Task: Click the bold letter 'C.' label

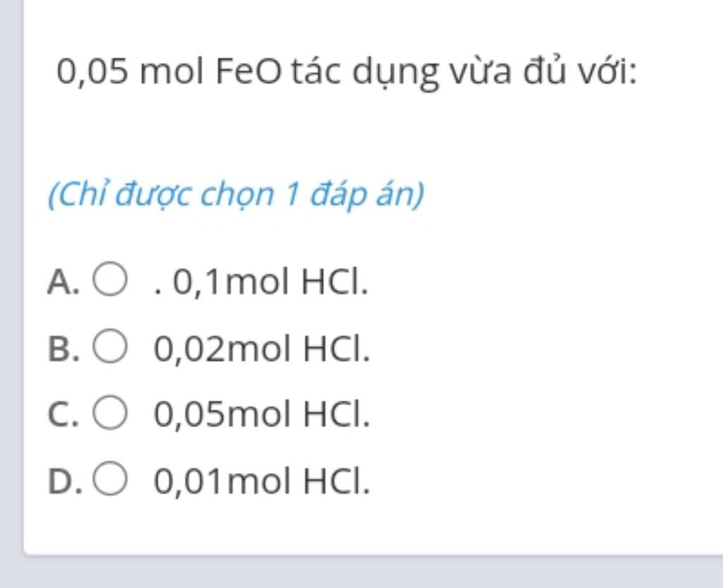Action: tap(64, 415)
